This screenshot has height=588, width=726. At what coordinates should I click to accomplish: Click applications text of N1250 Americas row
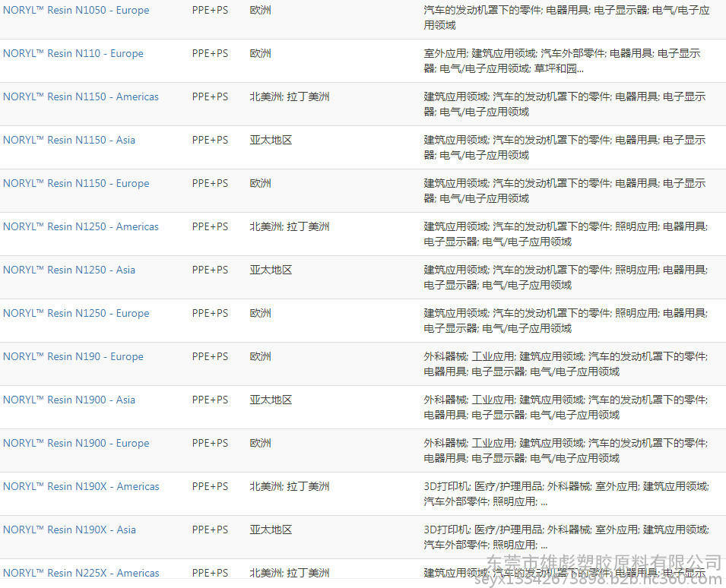pyautogui.click(x=566, y=234)
